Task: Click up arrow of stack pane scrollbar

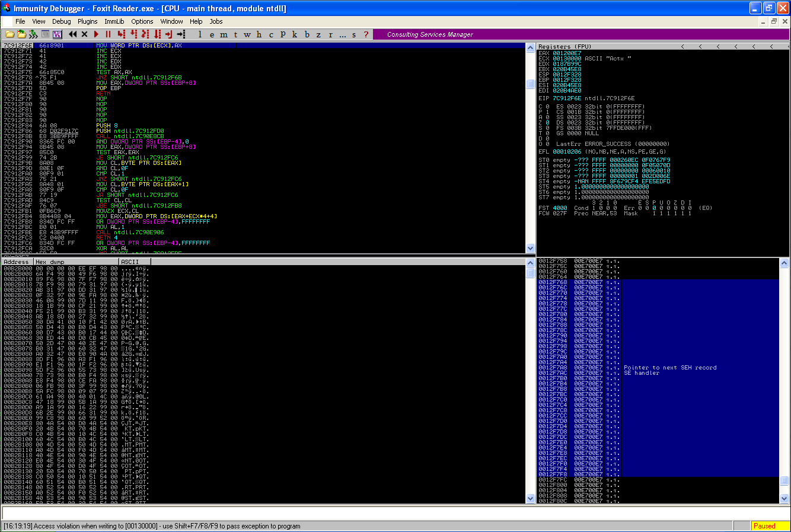Action: (x=784, y=263)
